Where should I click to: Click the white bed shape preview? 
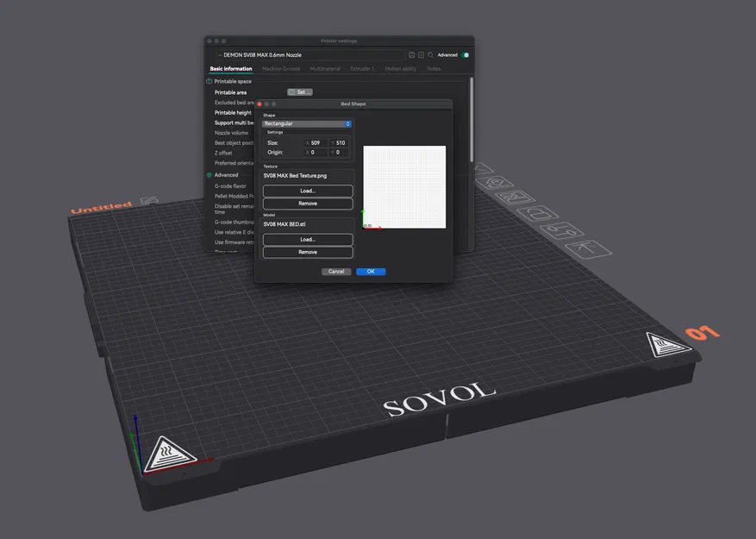[404, 187]
